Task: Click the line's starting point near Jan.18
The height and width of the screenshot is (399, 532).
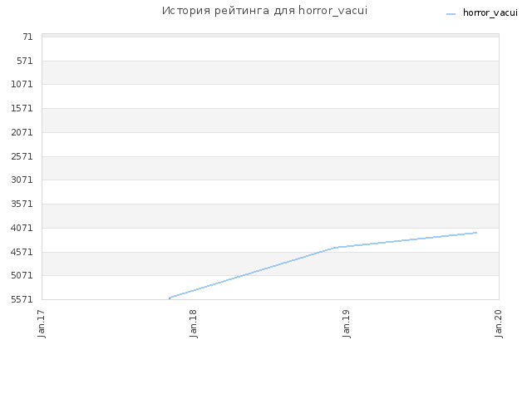Action: 170,298
